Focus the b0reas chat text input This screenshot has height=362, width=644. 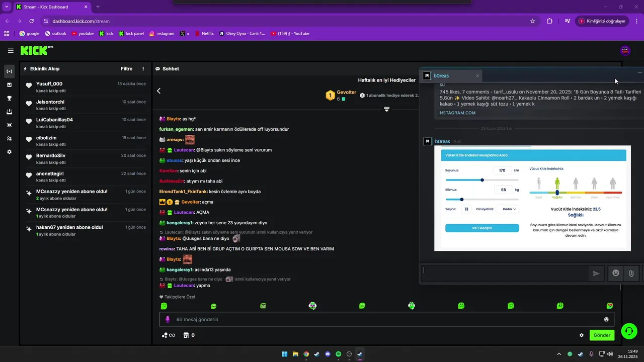[x=504, y=273]
